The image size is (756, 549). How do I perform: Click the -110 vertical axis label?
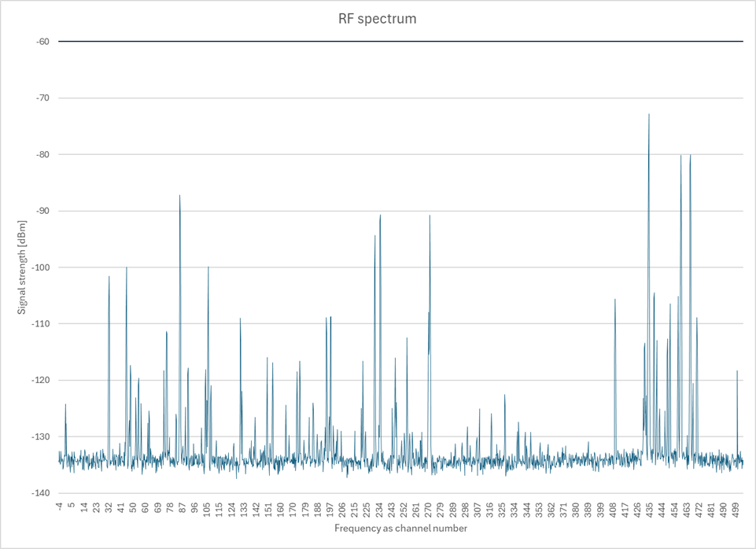point(41,323)
